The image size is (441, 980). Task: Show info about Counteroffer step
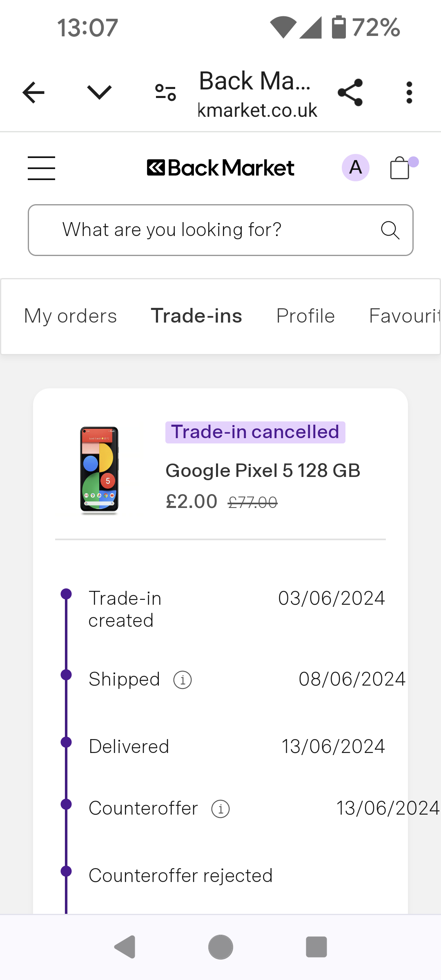(x=220, y=809)
